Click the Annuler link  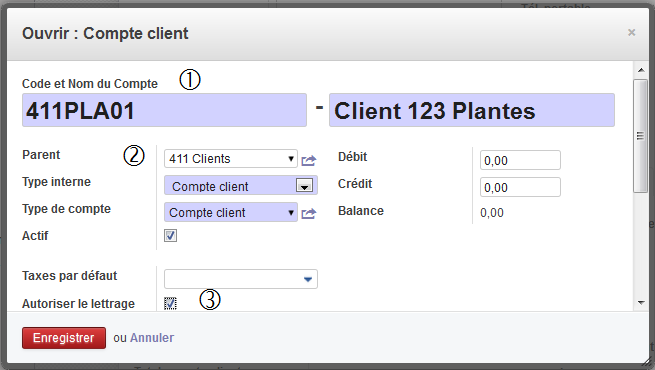(x=152, y=338)
